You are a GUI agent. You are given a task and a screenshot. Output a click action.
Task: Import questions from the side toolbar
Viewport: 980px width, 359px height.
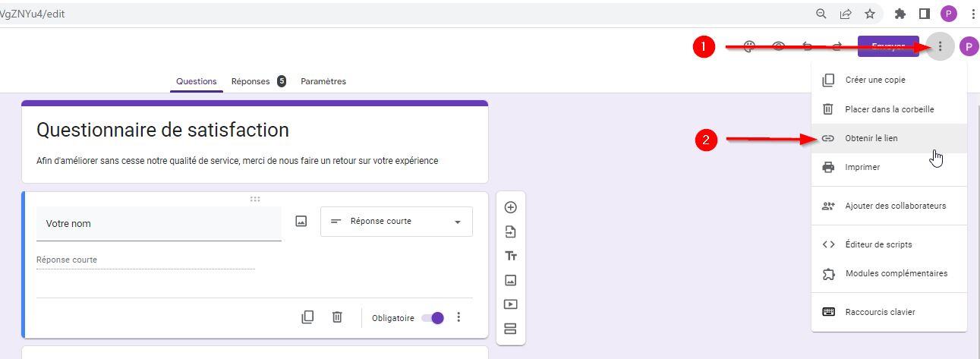click(510, 231)
